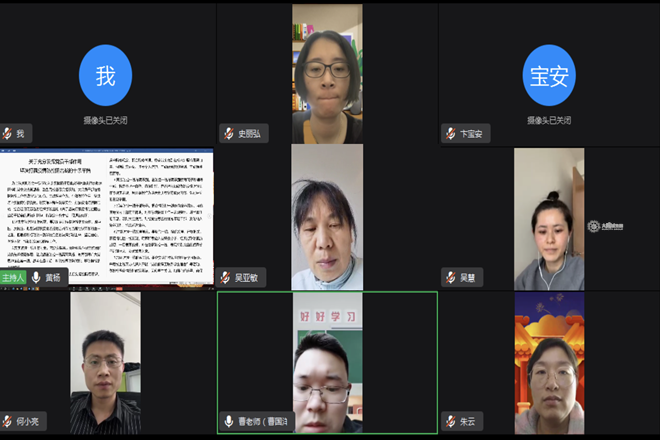Click the 摄像头已关闭 text under 宝安 avatar
Screen dimensions: 660x440
pos(548,120)
